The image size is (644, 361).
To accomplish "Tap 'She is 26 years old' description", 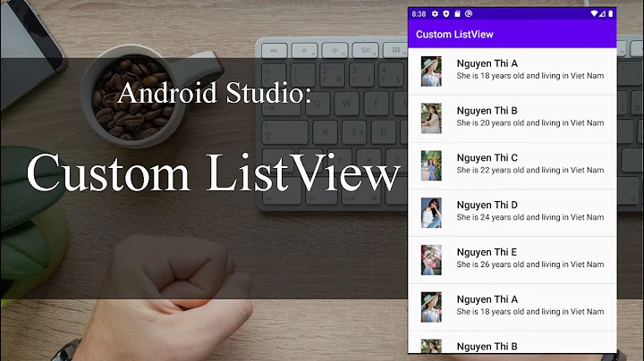I will (x=530, y=264).
